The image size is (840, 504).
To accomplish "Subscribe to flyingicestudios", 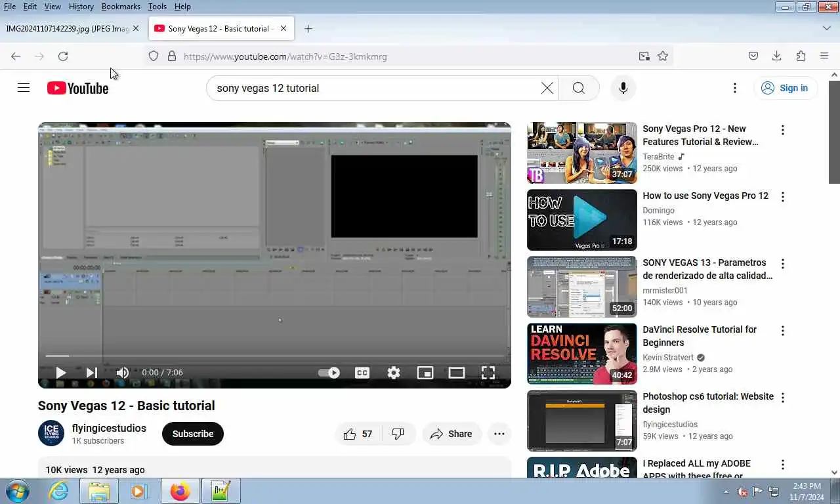I will click(x=193, y=434).
